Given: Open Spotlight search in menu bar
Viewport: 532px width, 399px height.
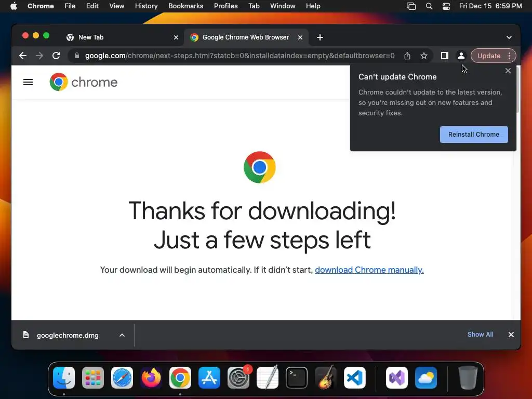Looking at the screenshot, I should pos(429,6).
